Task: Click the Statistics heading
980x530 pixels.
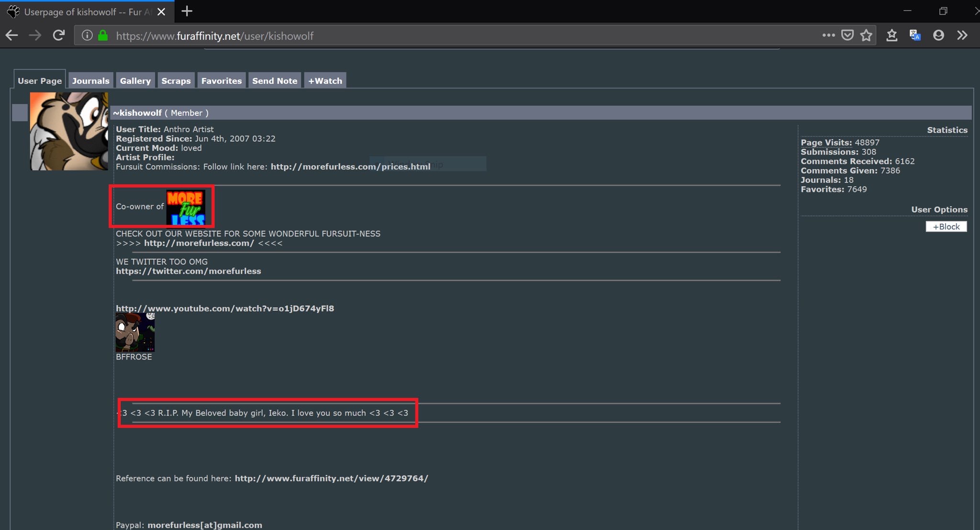Action: (947, 130)
